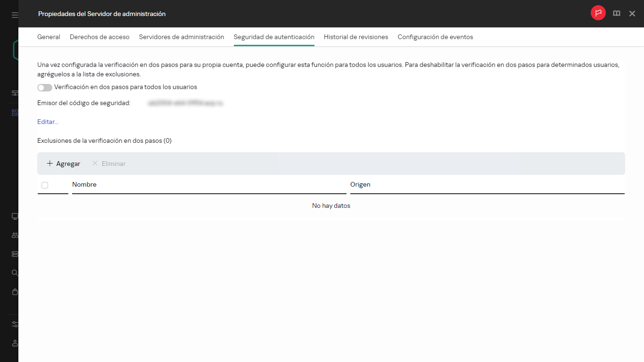Image resolution: width=644 pixels, height=362 pixels.
Task: Click the sliders settings icon in sidebar
Action: [x=15, y=324]
